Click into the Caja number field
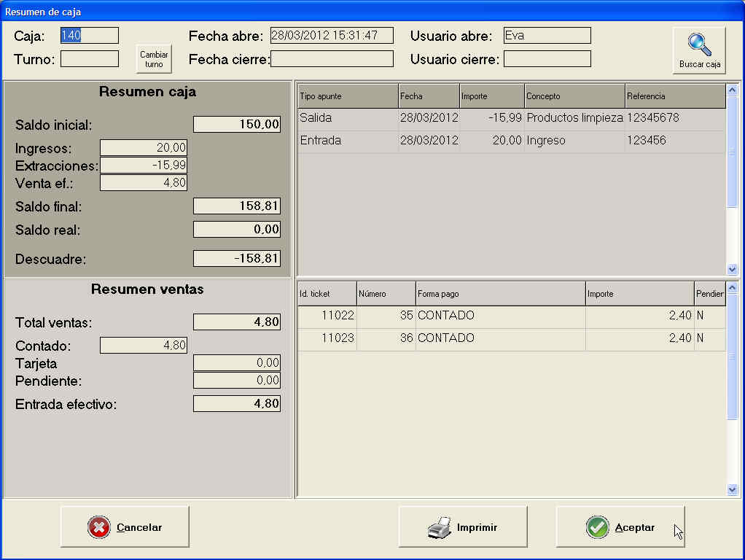This screenshot has width=745, height=560. (x=89, y=36)
